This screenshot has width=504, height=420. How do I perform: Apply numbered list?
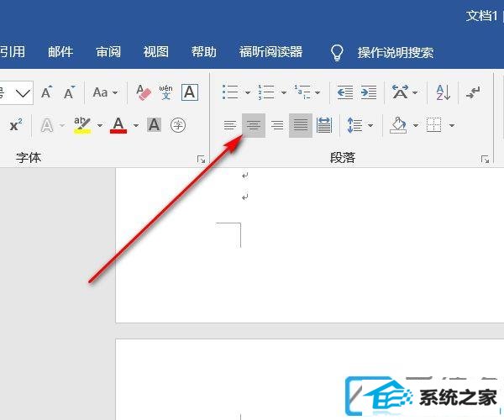[266, 92]
